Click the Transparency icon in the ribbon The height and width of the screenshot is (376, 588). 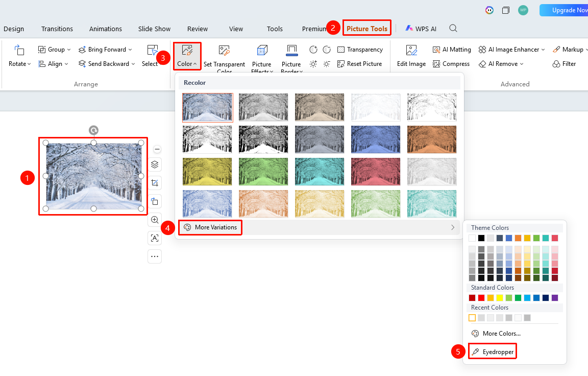(341, 50)
